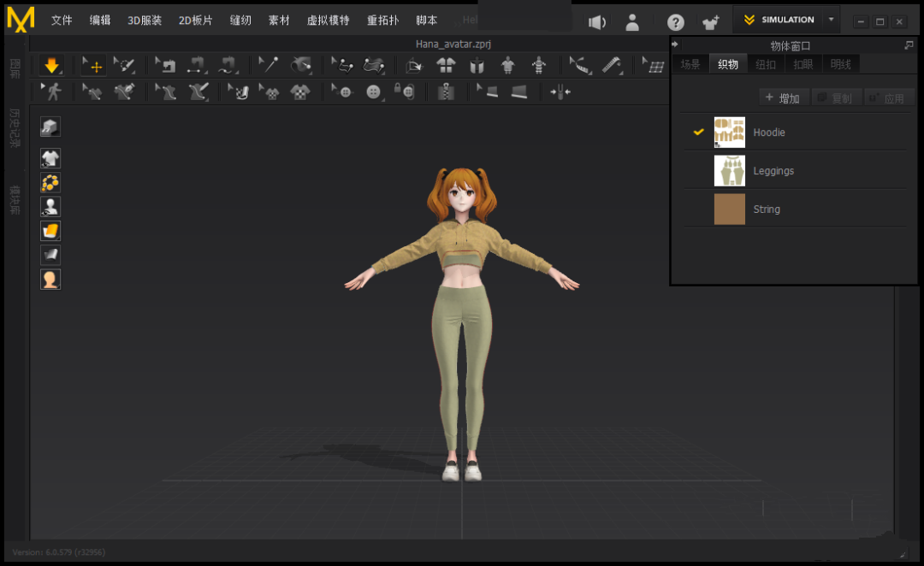Select the Edit Sewing machine tool

tap(166, 65)
